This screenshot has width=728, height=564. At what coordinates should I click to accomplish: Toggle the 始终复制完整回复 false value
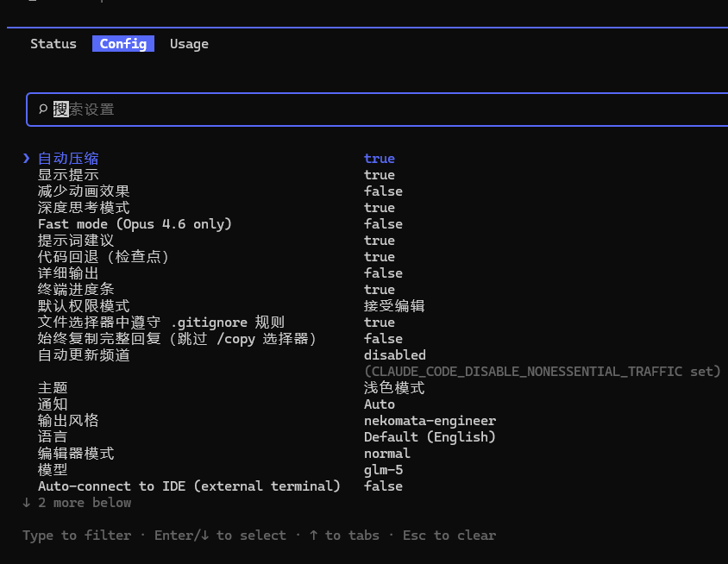pos(383,339)
